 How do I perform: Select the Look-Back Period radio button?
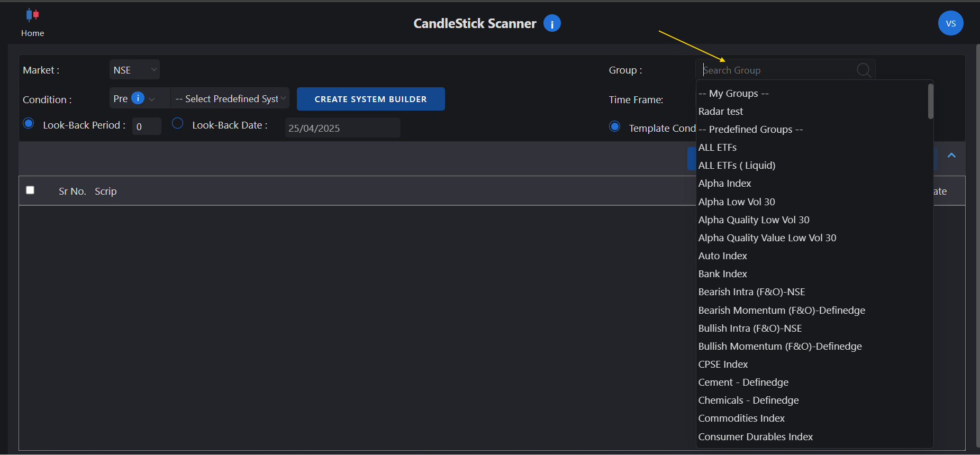(29, 123)
